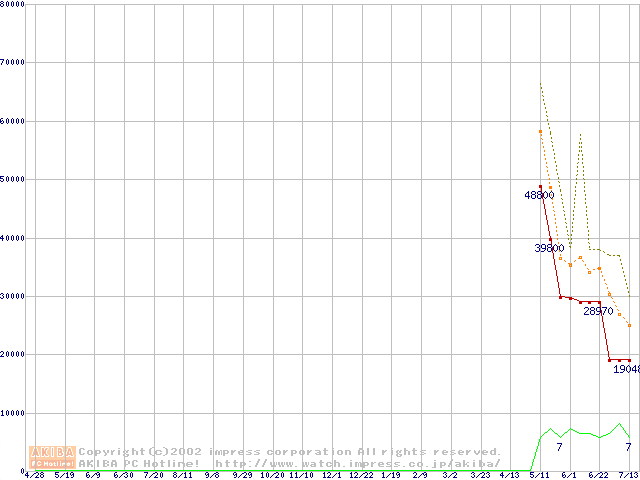The width and height of the screenshot is (640, 480).
Task: Select the 50000 y-axis value
Action: [14, 179]
